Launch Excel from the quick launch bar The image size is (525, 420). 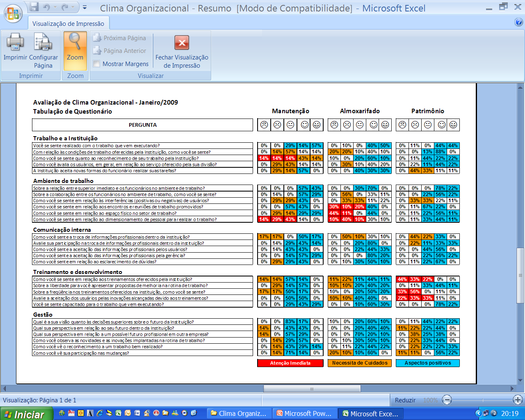pos(119,413)
